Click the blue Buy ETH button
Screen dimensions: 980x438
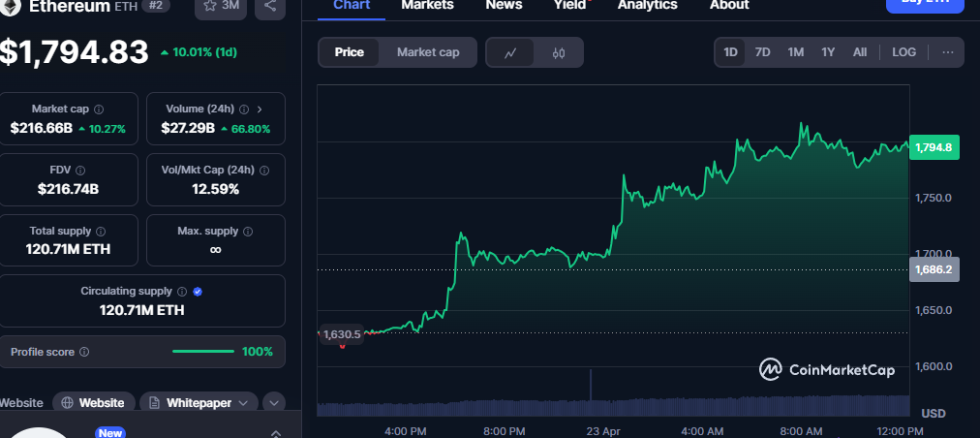tap(925, 5)
